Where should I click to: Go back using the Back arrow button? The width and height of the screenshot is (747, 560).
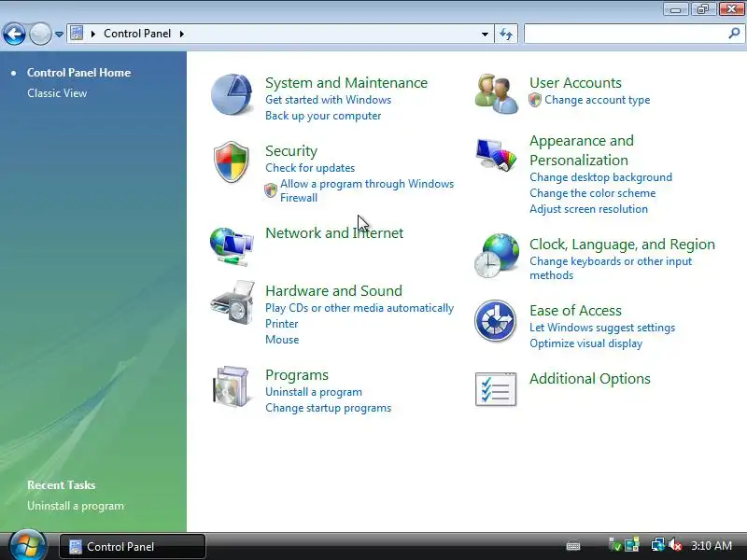click(x=14, y=34)
